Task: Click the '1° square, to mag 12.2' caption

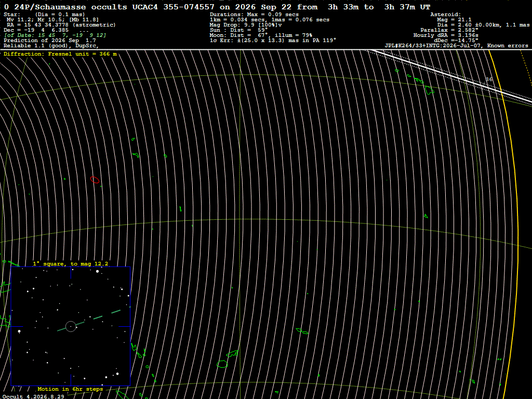Action: tap(71, 263)
